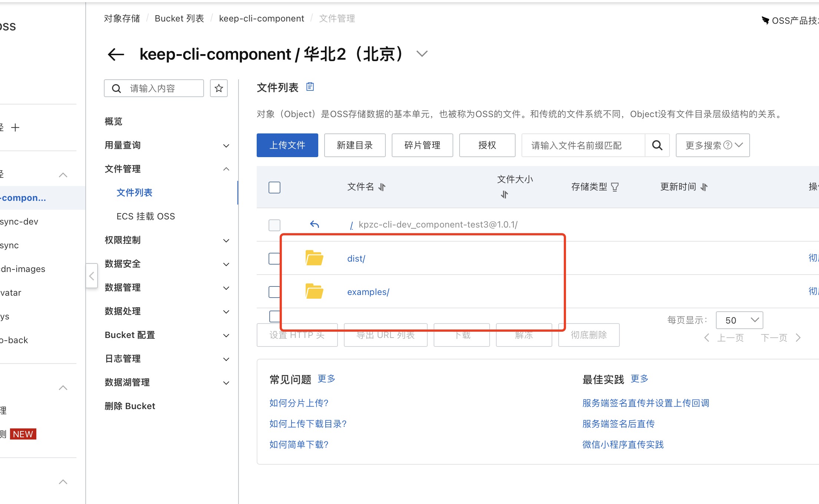Click the 上传文件 button
Viewport: 819px width, 504px height.
[x=287, y=145]
